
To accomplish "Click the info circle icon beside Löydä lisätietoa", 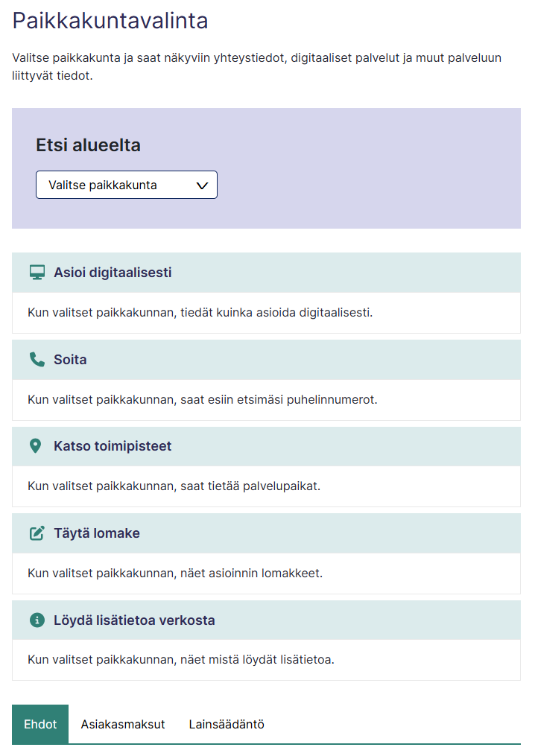I will (37, 620).
